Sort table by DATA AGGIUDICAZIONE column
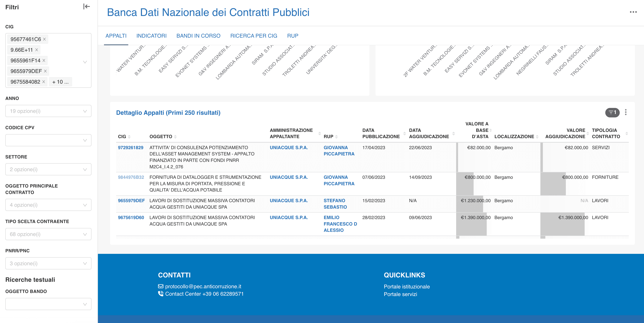This screenshot has height=323, width=644. click(453, 133)
